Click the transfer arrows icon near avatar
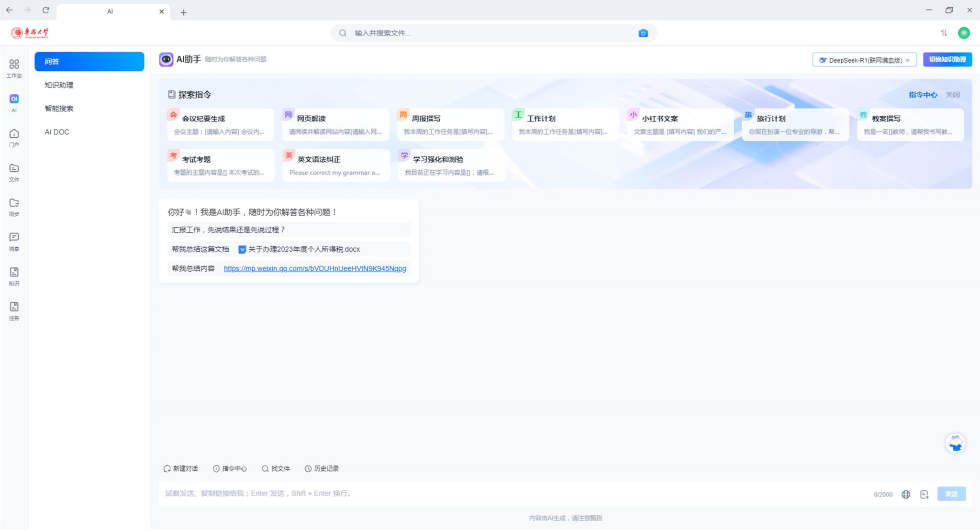 point(944,33)
